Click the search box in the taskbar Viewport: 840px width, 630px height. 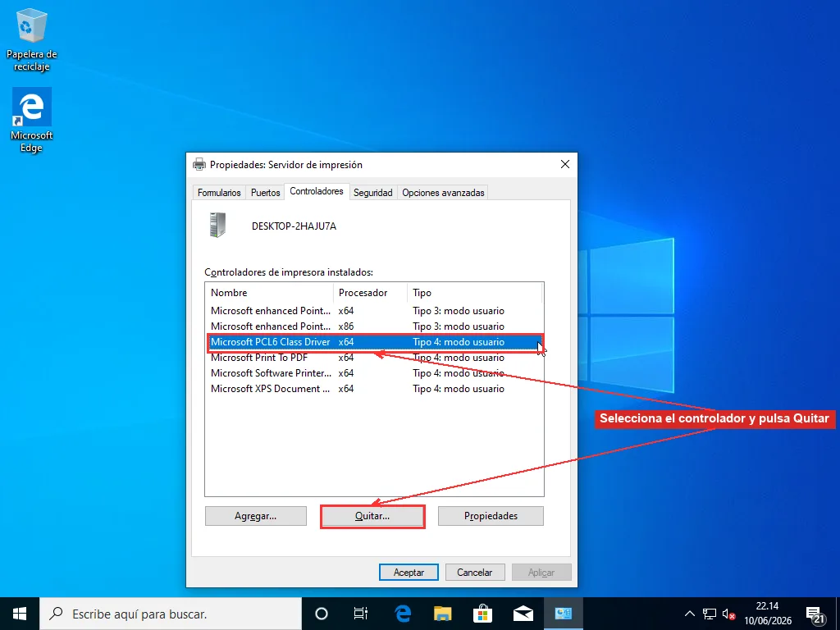[x=171, y=614]
